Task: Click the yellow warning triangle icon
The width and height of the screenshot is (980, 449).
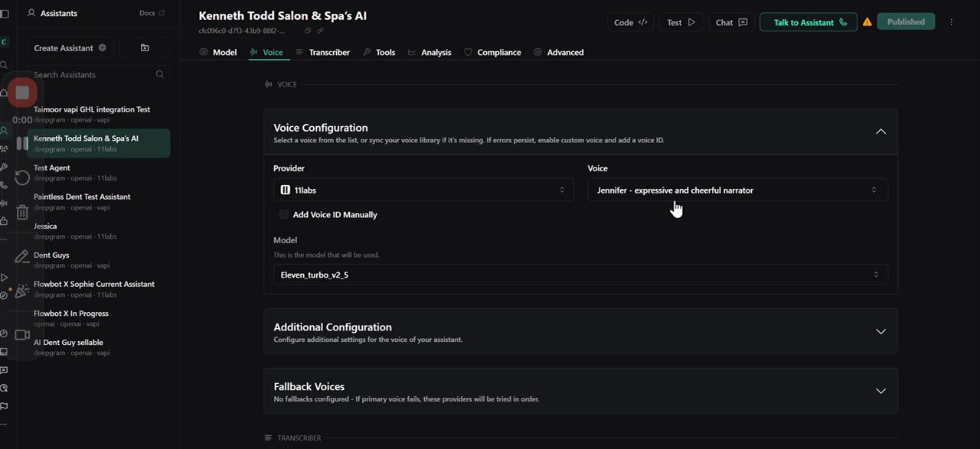Action: (x=867, y=22)
